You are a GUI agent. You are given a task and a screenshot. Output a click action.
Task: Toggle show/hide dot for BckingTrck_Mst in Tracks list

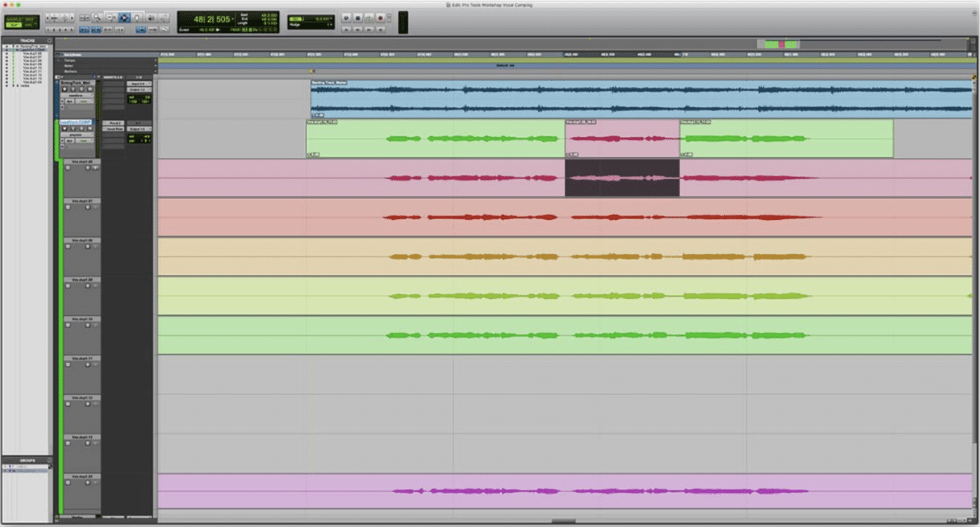[6, 46]
